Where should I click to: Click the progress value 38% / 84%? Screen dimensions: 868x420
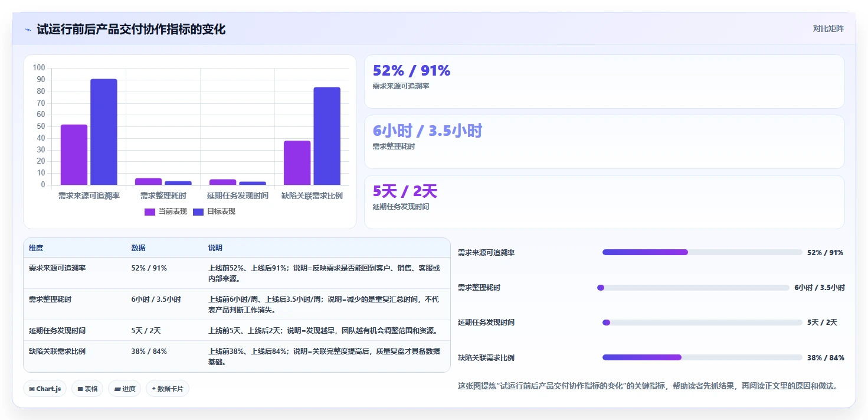tap(826, 358)
